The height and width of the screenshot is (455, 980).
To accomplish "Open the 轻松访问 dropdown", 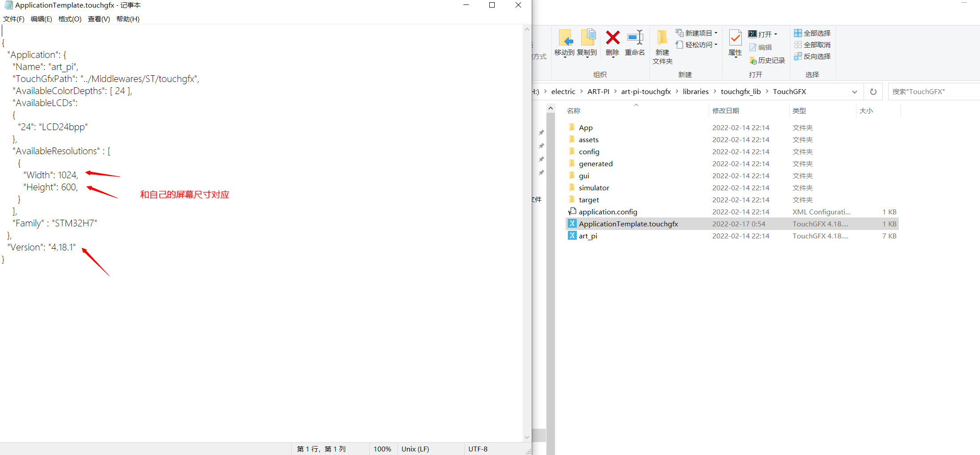I will click(x=696, y=45).
